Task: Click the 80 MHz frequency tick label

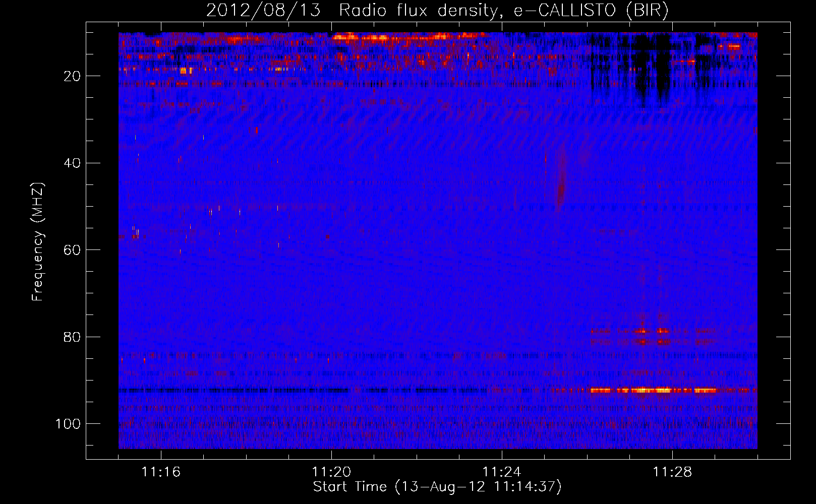Action: (x=72, y=337)
